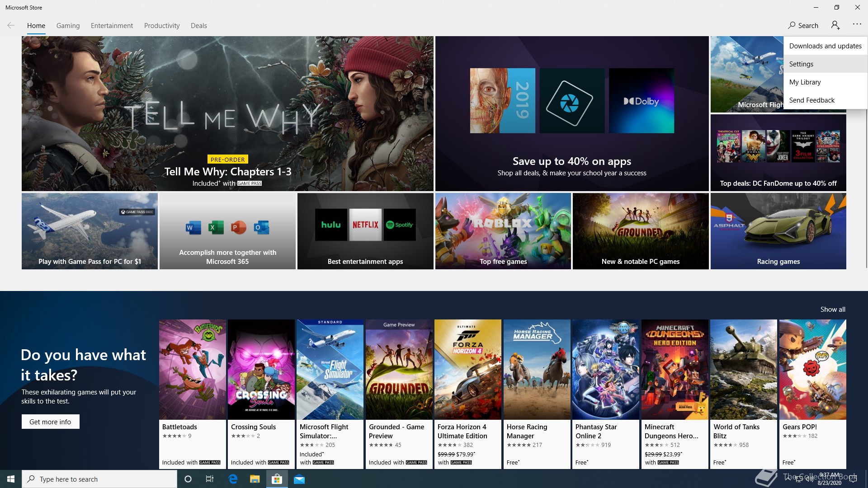This screenshot has height=488, width=868.
Task: Open the Gears POP! game card
Action: 813,394
